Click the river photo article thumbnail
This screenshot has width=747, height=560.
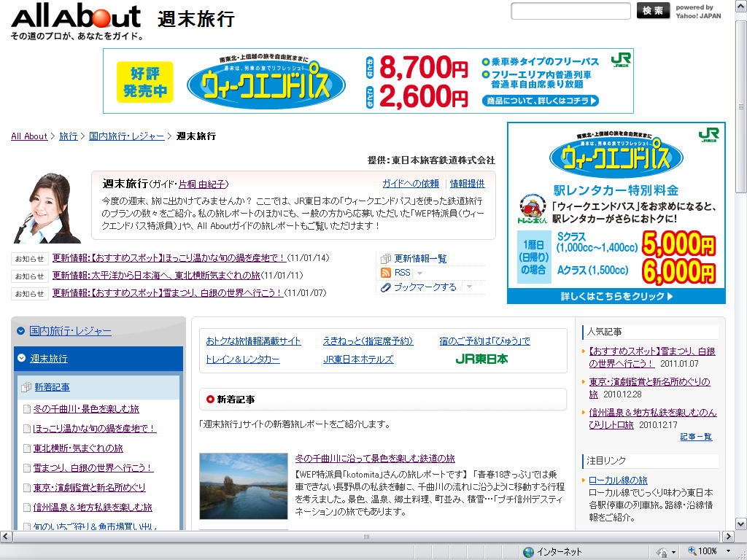pos(244,486)
